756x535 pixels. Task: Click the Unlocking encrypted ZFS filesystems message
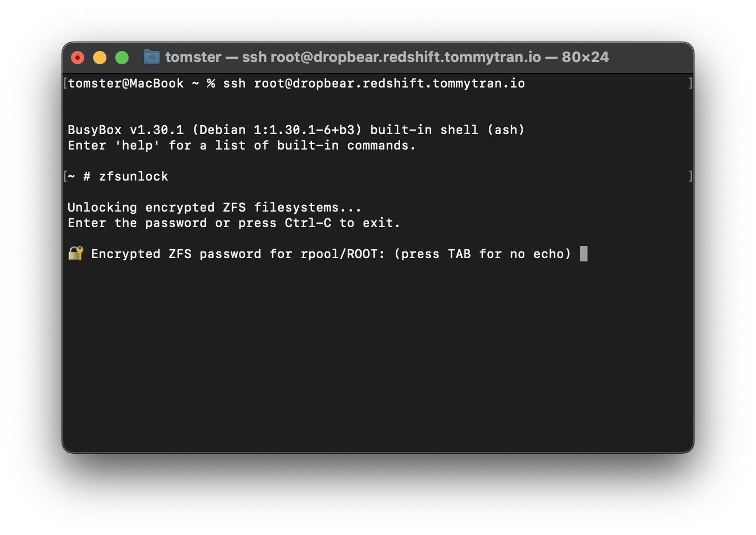point(214,207)
